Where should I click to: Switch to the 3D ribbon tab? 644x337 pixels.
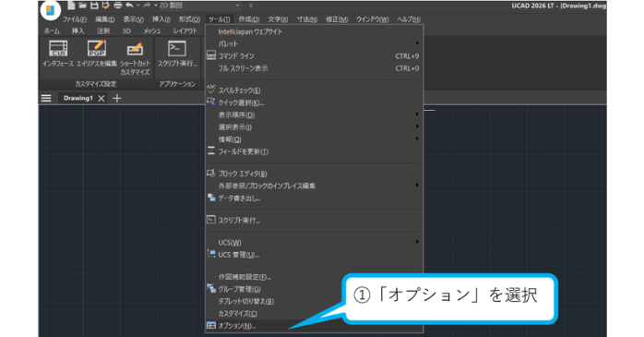click(x=126, y=31)
